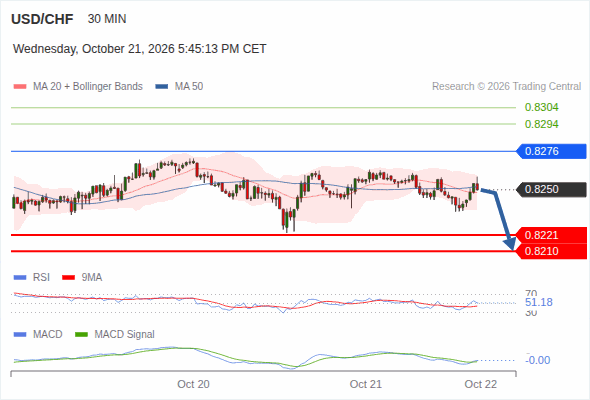Click the MA 50 blue legend swatch
590x400 pixels.
(x=161, y=87)
